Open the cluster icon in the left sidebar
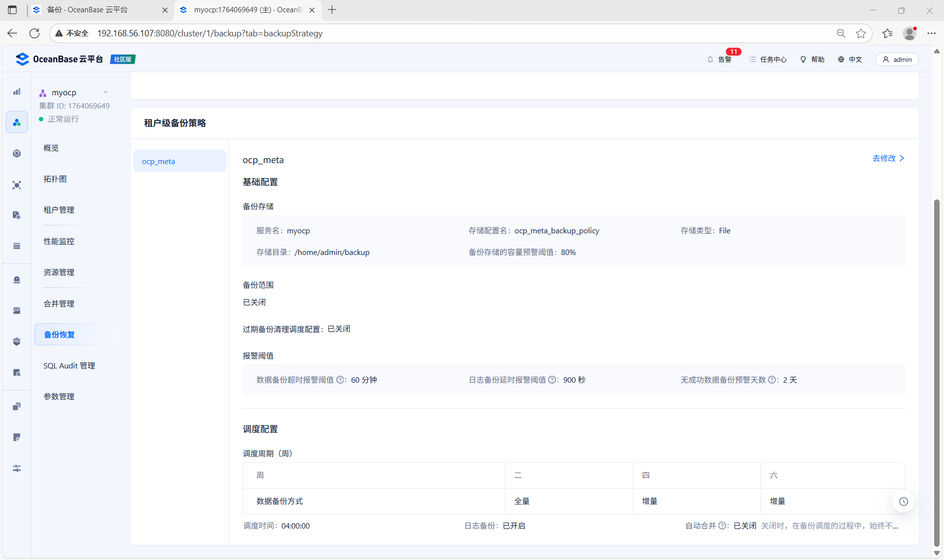The image size is (944, 560). click(x=17, y=122)
